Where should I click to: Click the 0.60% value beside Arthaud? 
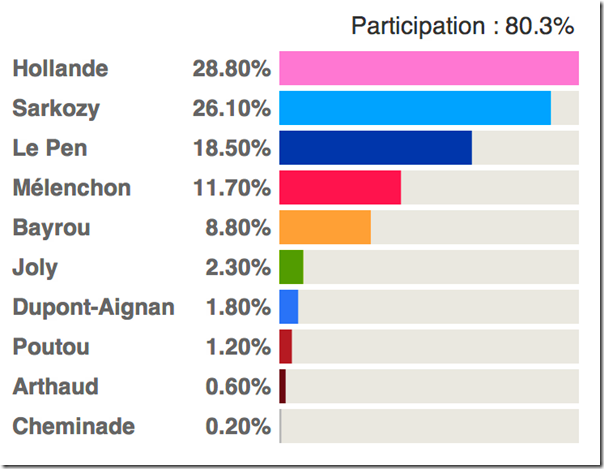237,387
